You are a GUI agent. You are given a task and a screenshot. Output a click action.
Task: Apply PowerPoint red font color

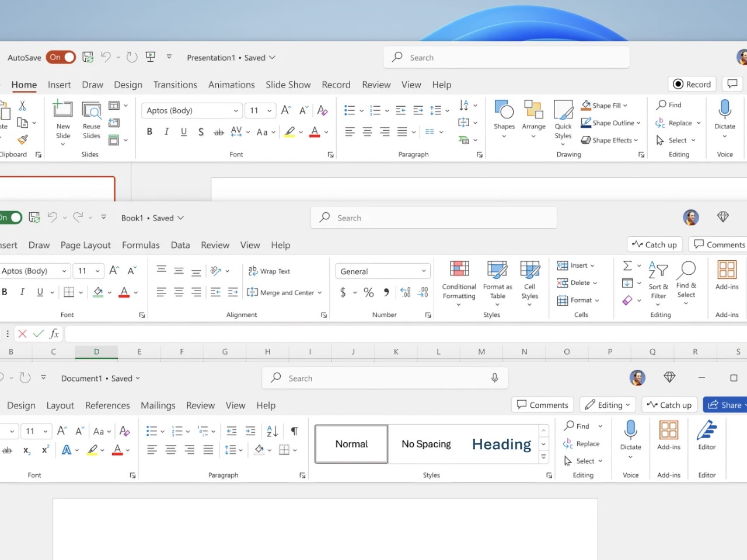click(315, 132)
